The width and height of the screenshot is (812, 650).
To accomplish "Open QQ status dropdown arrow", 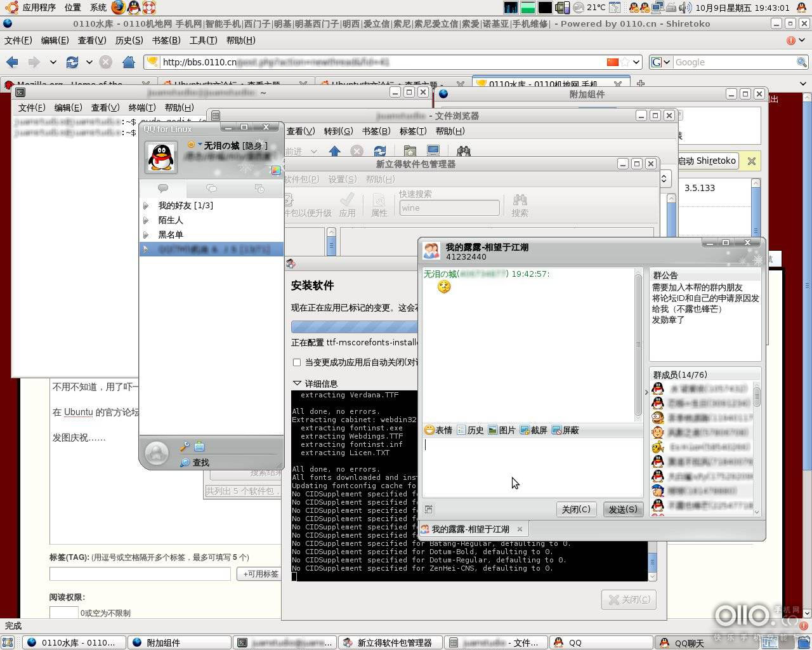I will (200, 145).
